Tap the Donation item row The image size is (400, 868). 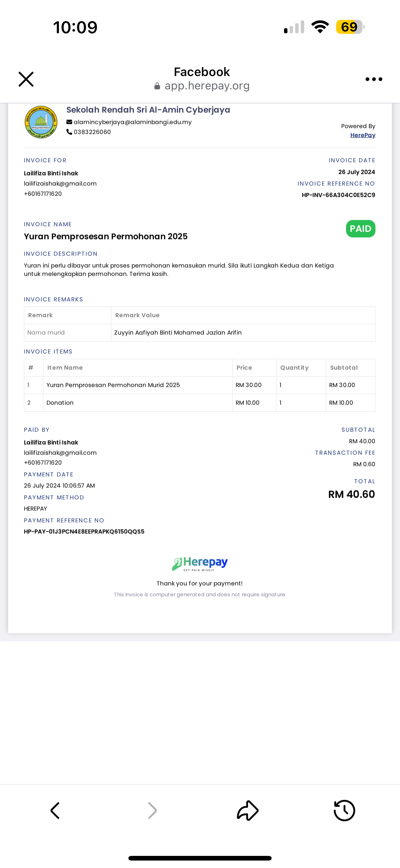[200, 403]
